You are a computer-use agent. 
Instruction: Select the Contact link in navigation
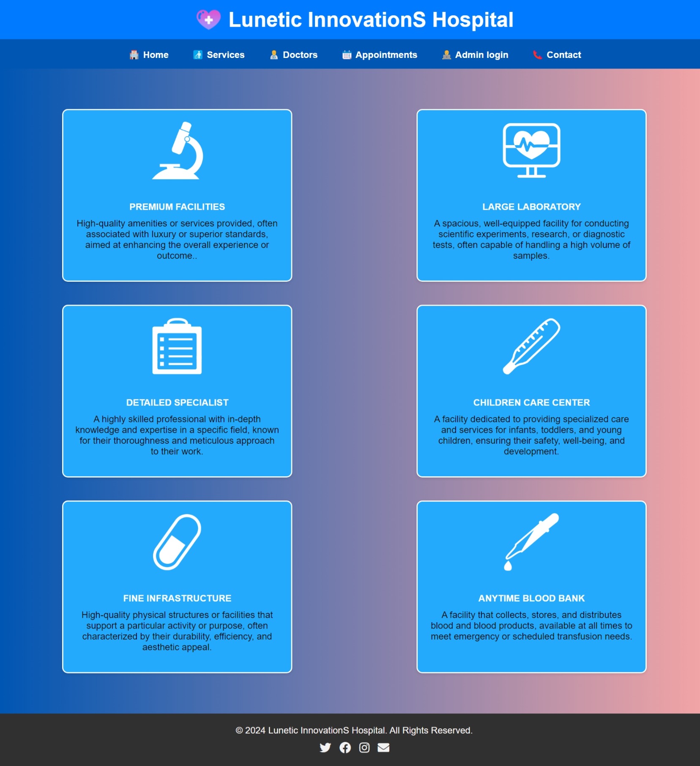point(557,55)
